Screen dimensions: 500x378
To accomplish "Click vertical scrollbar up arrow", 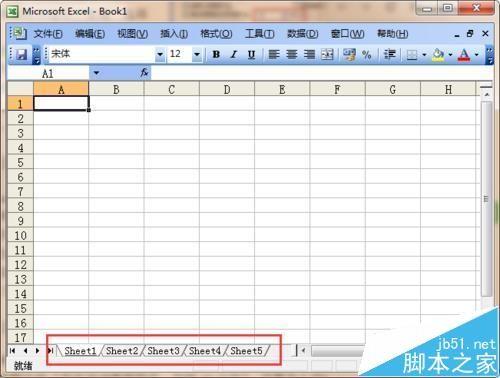I will pos(486,95).
